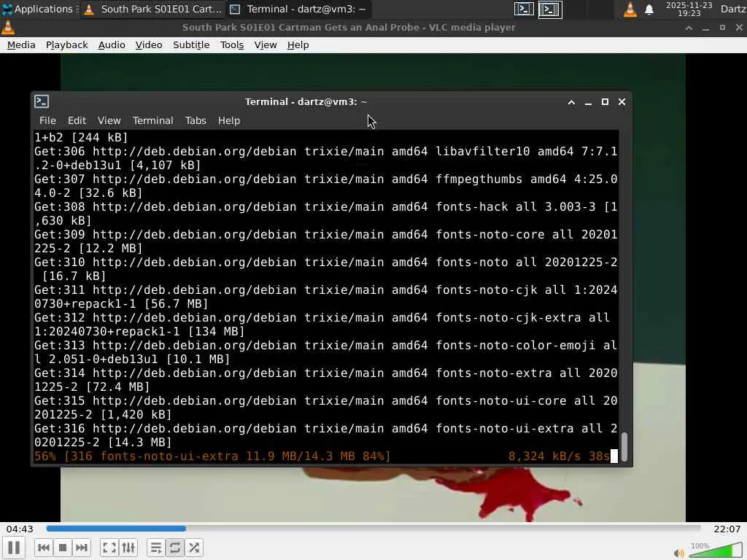Image resolution: width=747 pixels, height=560 pixels.
Task: Skip to next media in VLC
Action: [x=82, y=548]
